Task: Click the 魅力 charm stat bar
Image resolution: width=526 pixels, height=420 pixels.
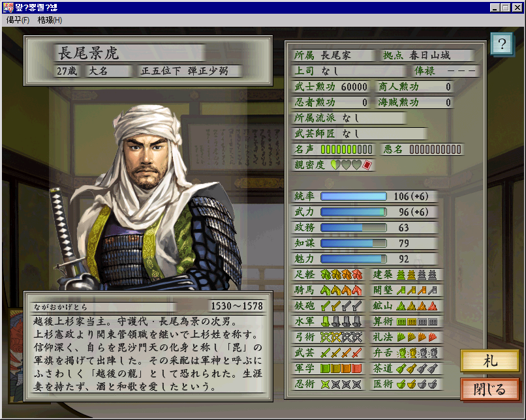Action: [354, 259]
